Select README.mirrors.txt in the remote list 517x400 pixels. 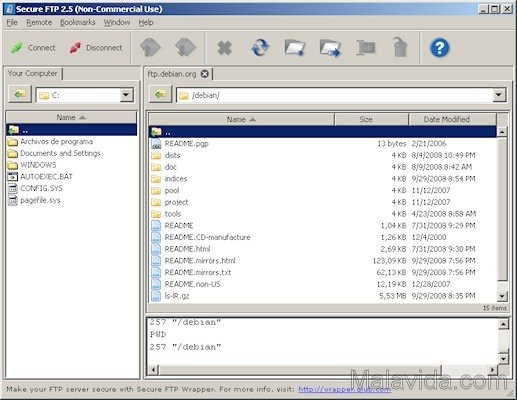(x=323, y=272)
